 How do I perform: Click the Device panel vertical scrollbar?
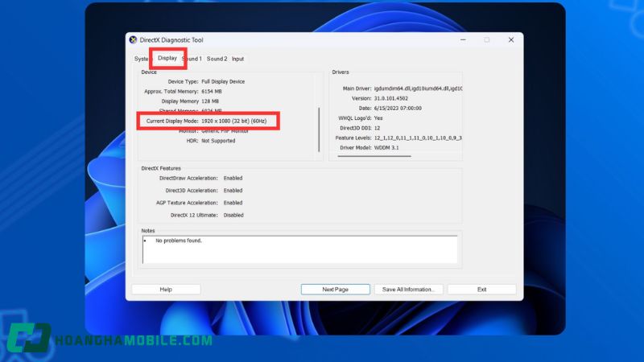point(319,130)
